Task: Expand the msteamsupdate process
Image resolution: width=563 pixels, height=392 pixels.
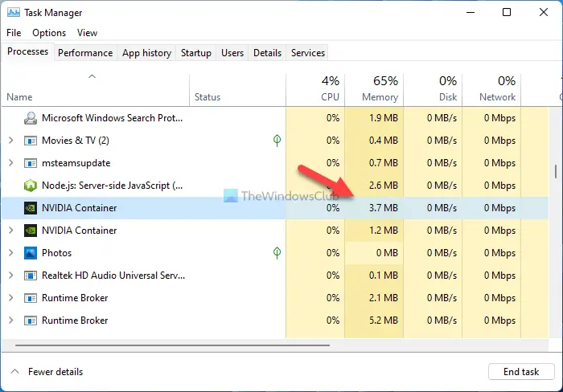Action: pyautogui.click(x=11, y=163)
